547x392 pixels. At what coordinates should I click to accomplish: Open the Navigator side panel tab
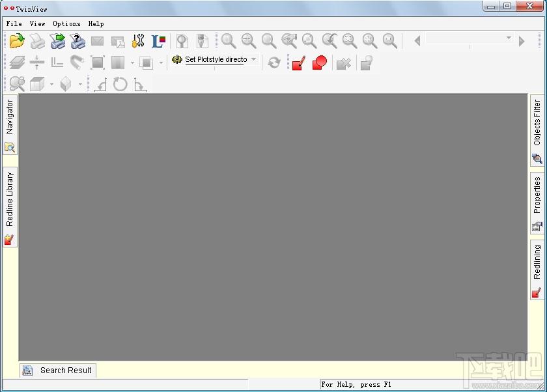pyautogui.click(x=10, y=124)
